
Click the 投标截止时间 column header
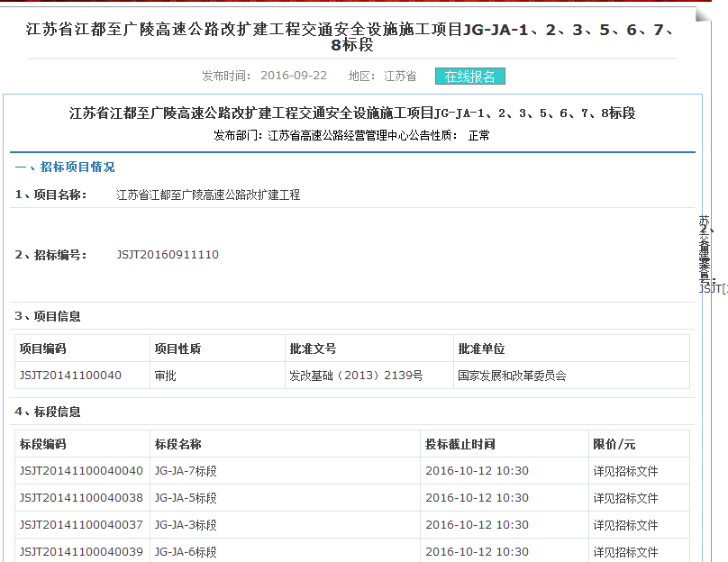pyautogui.click(x=460, y=444)
